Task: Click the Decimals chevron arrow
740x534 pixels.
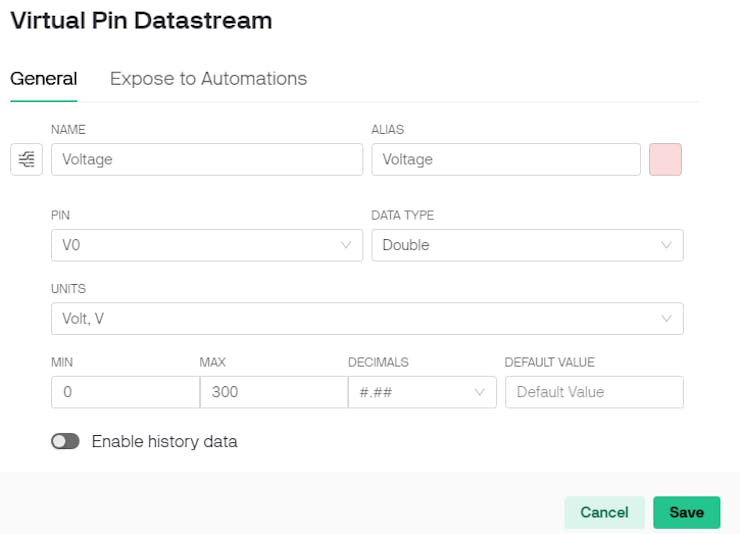Action: coord(480,392)
